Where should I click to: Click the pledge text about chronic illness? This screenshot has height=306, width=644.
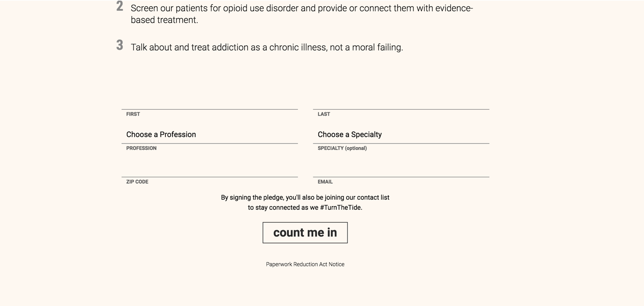coord(267,47)
